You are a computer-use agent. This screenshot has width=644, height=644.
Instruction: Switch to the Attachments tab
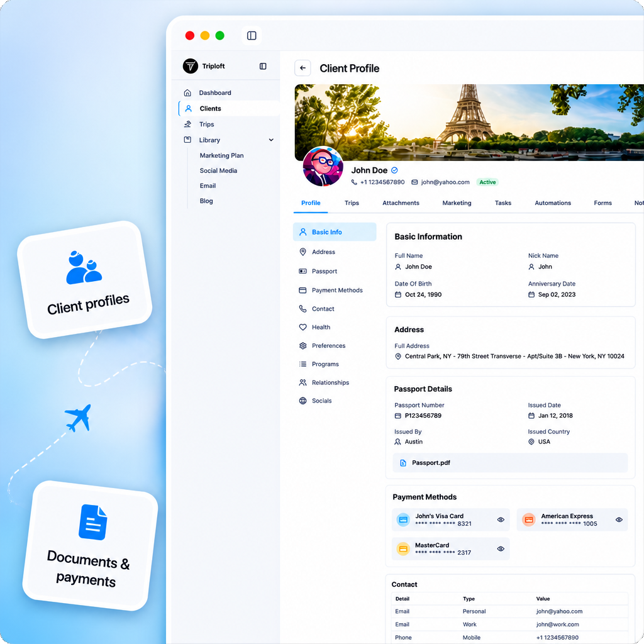(x=401, y=203)
